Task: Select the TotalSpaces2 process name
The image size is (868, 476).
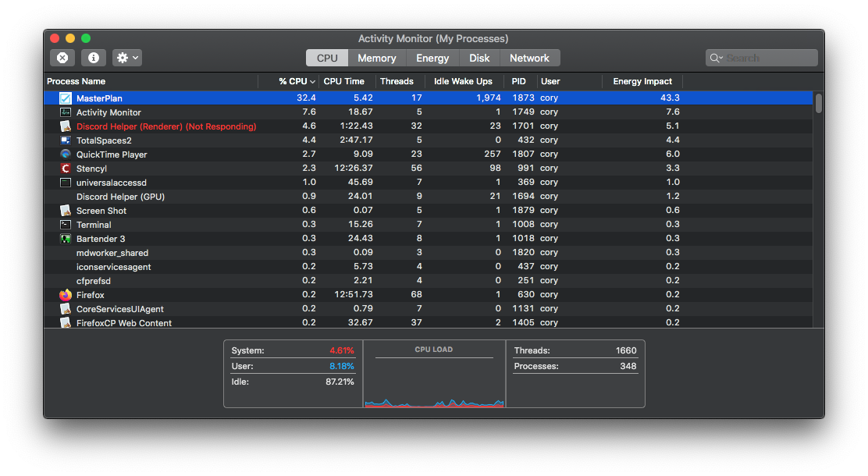Action: 104,140
